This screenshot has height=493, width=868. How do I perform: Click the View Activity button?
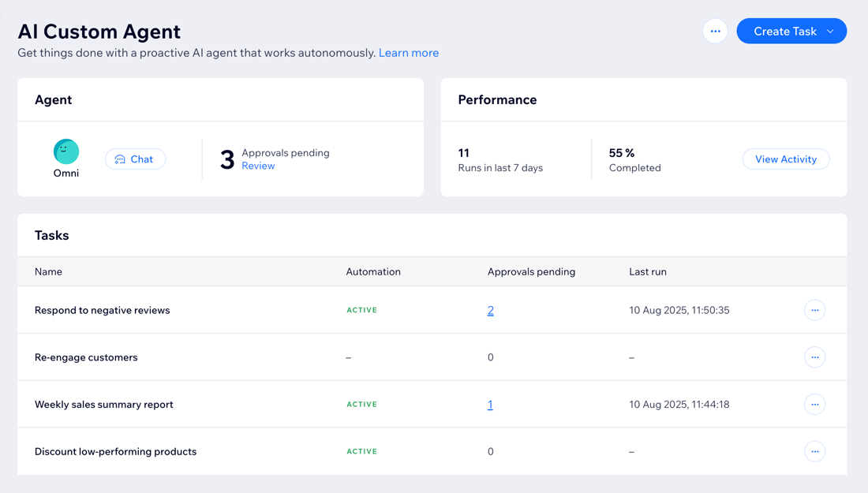coord(785,159)
